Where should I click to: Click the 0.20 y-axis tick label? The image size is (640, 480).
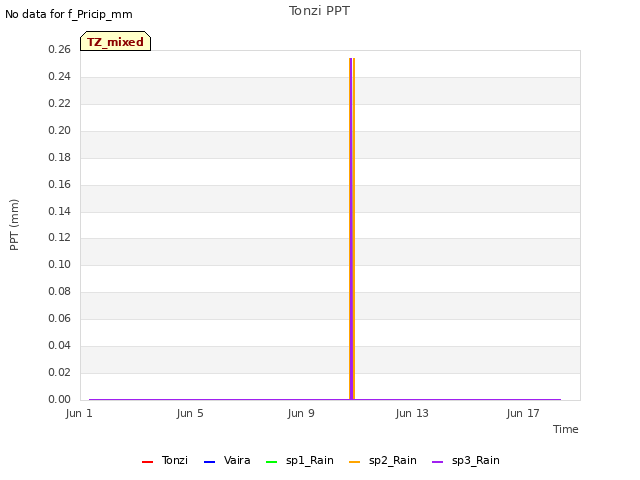60,130
